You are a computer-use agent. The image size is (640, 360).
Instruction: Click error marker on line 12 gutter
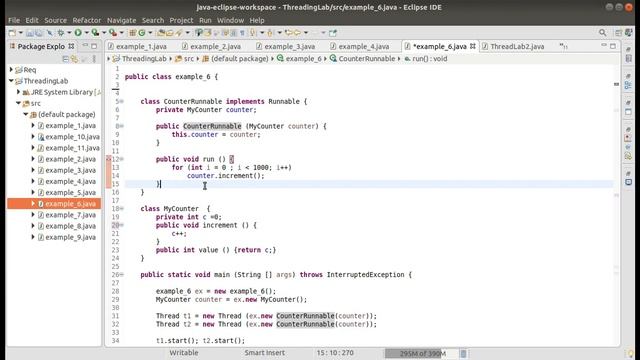[x=109, y=159]
